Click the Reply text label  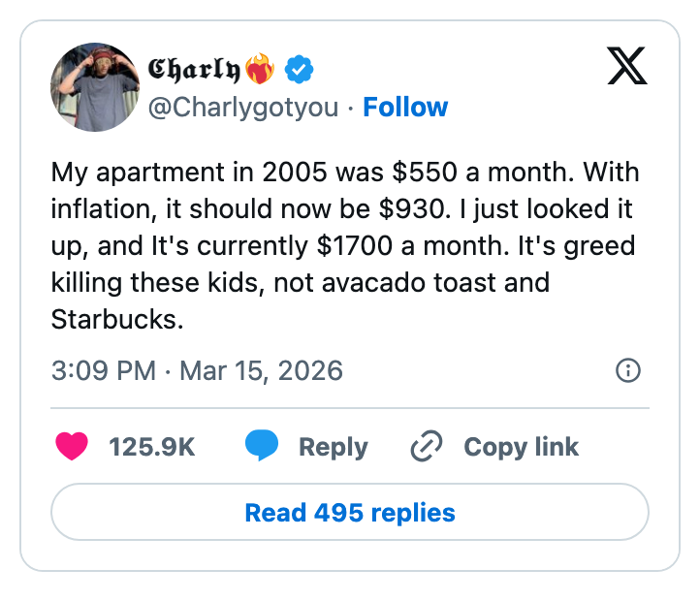[x=333, y=447]
